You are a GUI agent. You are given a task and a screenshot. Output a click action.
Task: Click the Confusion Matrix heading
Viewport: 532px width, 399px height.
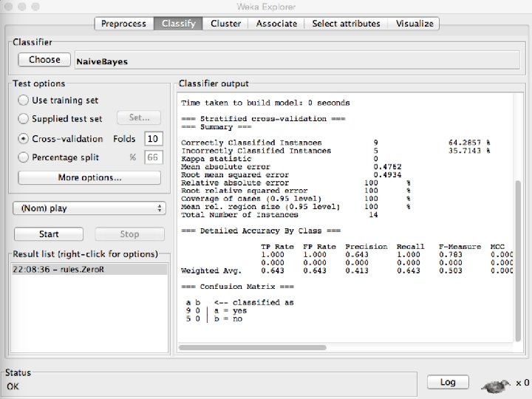(x=237, y=287)
